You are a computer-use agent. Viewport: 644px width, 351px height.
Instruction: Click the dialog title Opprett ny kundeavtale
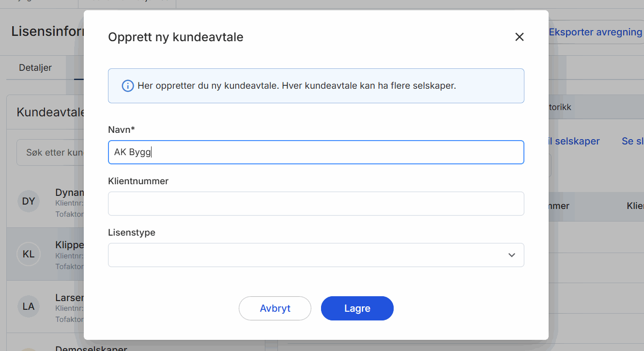175,37
